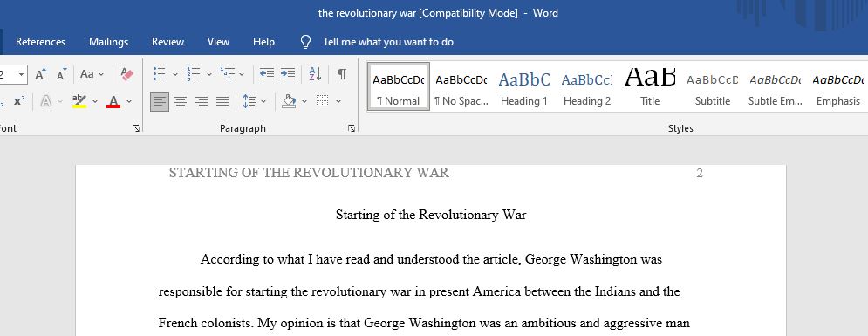This screenshot has height=336, width=868.
Task: Justify the paragraph text
Action: pos(222,101)
